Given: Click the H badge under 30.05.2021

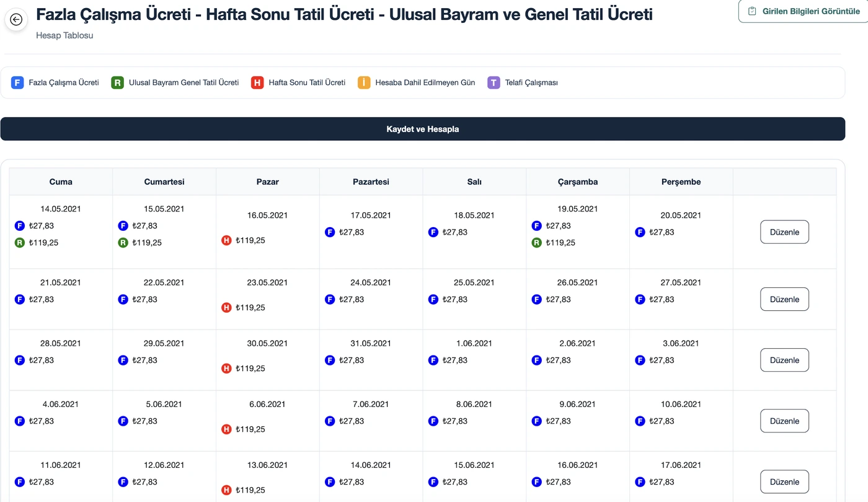Looking at the screenshot, I should tap(226, 368).
